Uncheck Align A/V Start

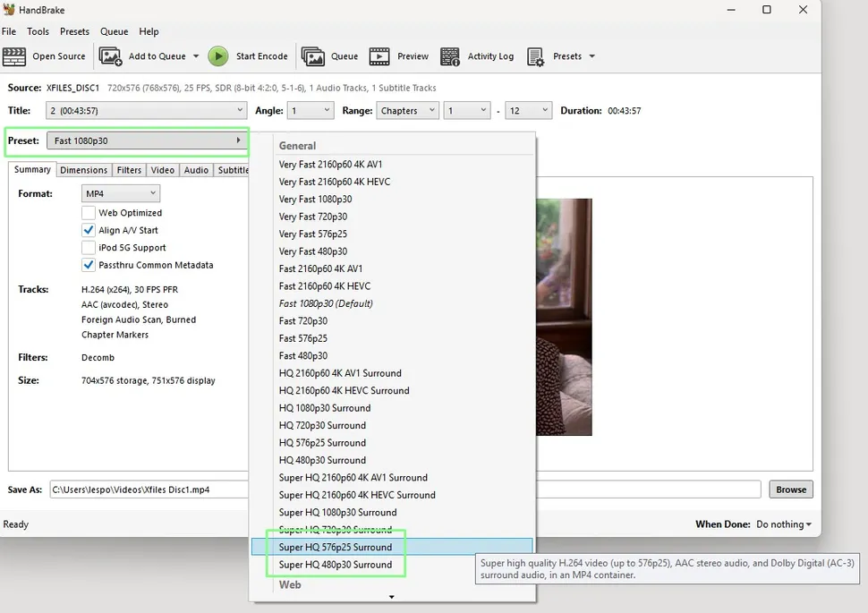pos(89,230)
